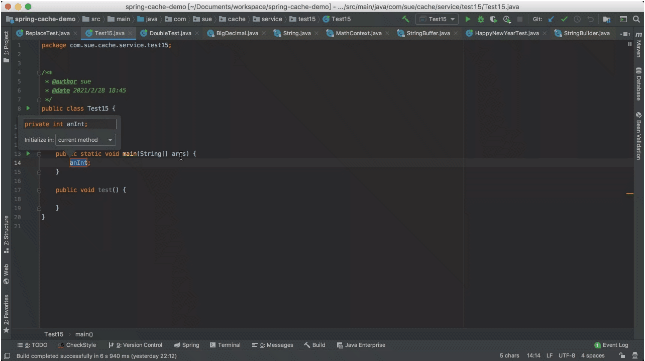Screen dimensions: 645x361
Task: Open the Event Log
Action: click(x=611, y=345)
